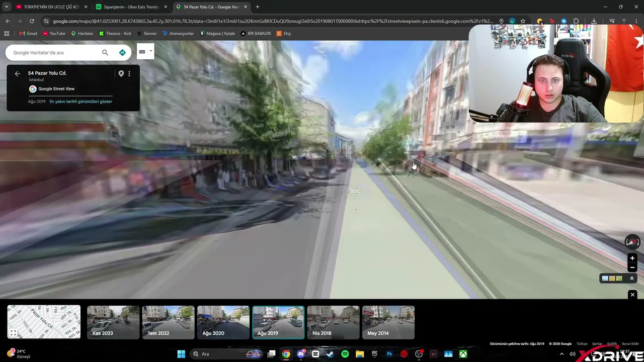Image resolution: width=644 pixels, height=362 pixels.
Task: Go back using the Street View panel arrow
Action: click(x=18, y=73)
